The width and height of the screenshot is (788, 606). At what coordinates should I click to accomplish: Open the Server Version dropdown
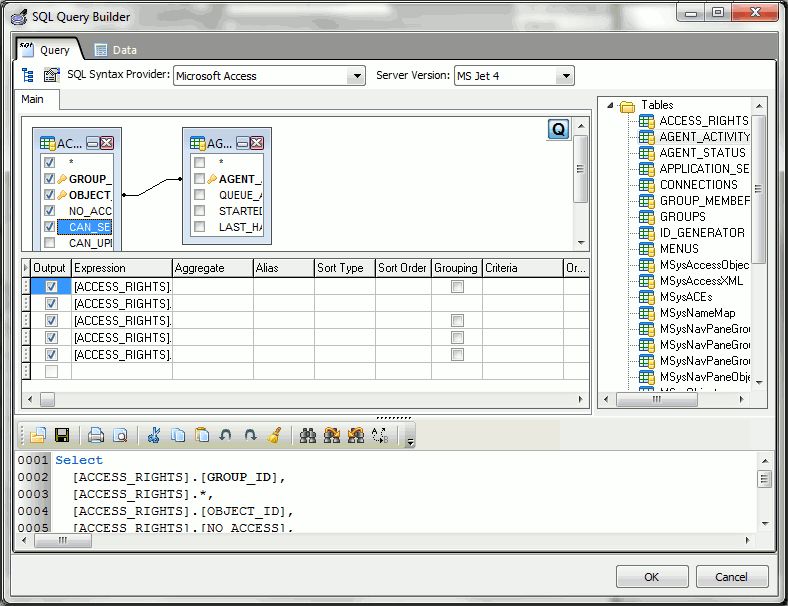click(565, 76)
